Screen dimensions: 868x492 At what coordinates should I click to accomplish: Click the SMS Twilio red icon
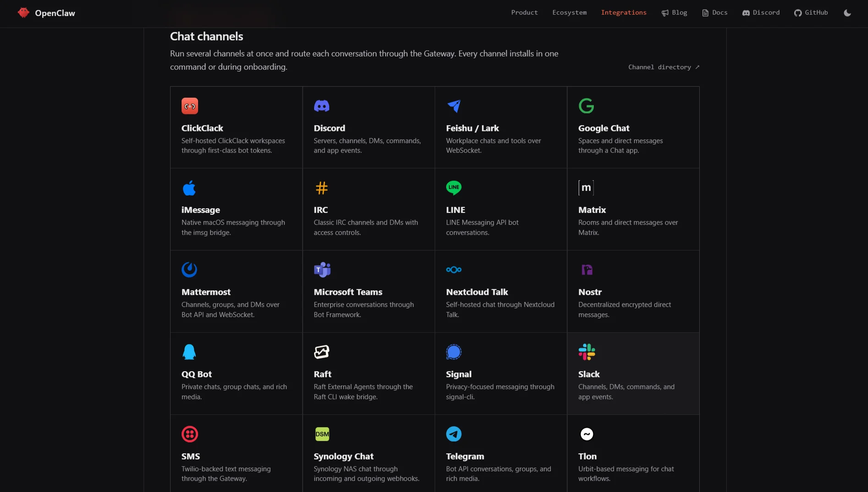tap(190, 434)
